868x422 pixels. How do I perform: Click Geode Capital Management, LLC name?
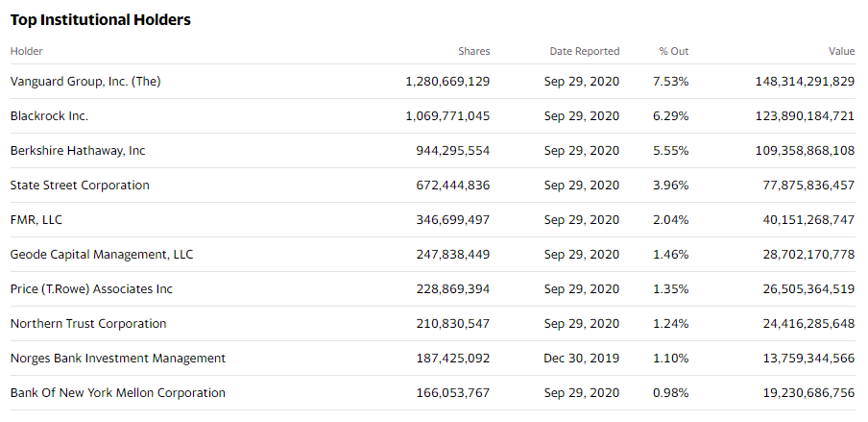(x=101, y=255)
